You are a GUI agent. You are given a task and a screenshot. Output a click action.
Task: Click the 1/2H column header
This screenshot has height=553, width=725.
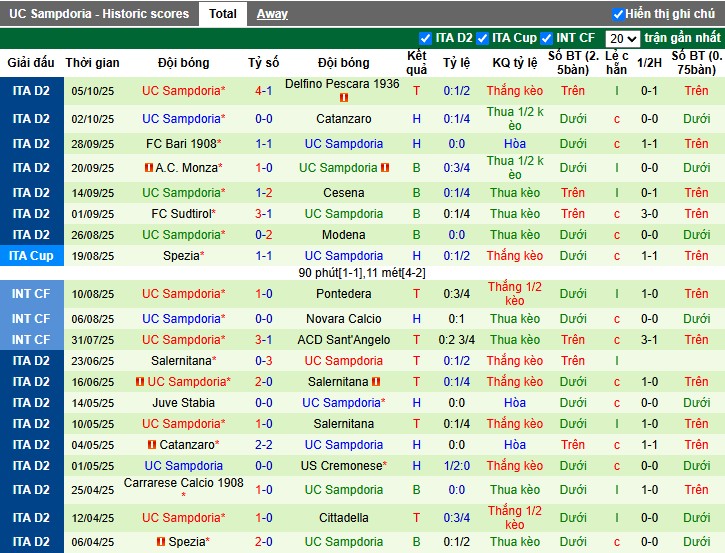(x=649, y=63)
